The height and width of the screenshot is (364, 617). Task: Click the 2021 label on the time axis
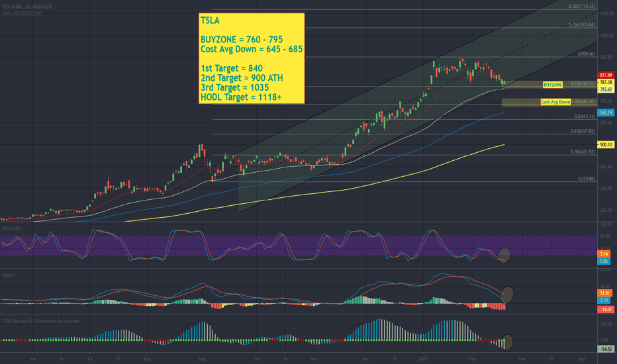(x=424, y=359)
